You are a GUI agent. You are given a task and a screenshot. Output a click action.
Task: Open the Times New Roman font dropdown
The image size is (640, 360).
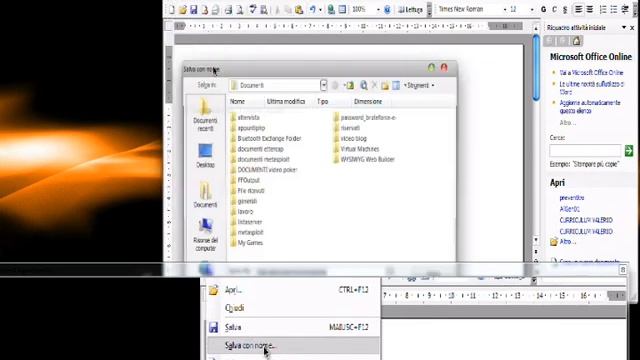coord(505,9)
